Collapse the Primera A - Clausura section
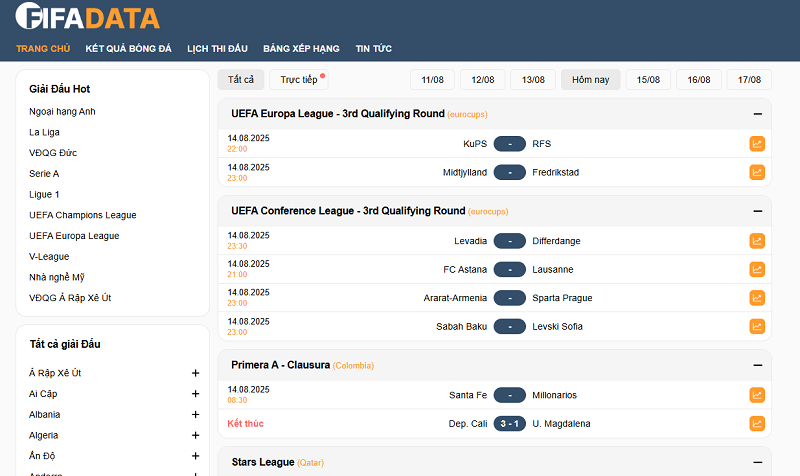 click(x=758, y=365)
